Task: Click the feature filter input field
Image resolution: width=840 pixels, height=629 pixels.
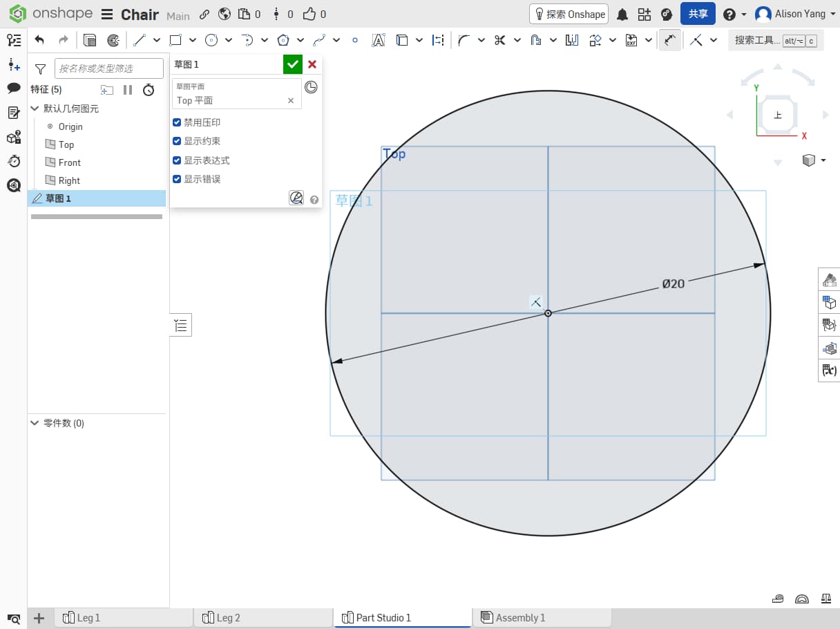Action: coord(109,68)
